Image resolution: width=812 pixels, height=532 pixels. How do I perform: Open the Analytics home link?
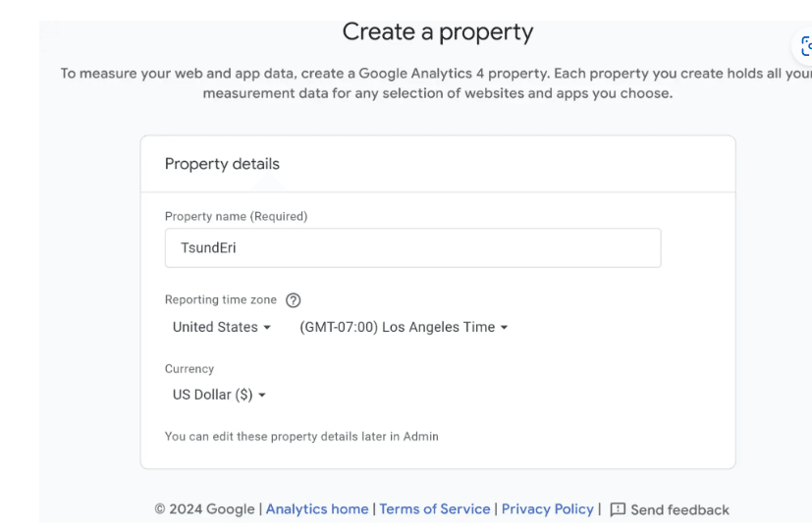coord(317,509)
